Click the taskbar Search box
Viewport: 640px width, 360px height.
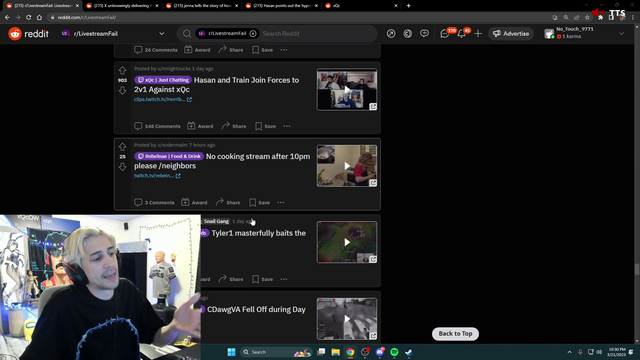pyautogui.click(x=276, y=352)
